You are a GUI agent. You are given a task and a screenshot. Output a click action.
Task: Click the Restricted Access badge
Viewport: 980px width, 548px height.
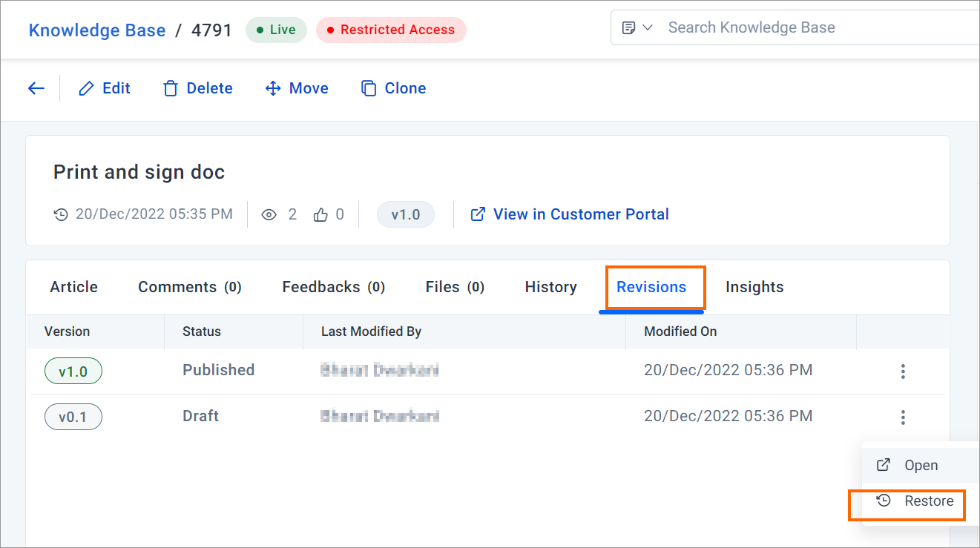point(391,30)
